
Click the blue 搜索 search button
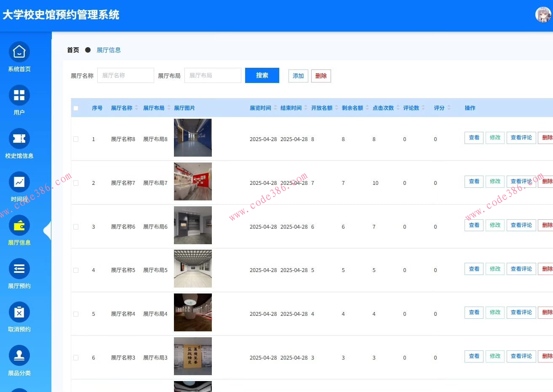click(262, 75)
